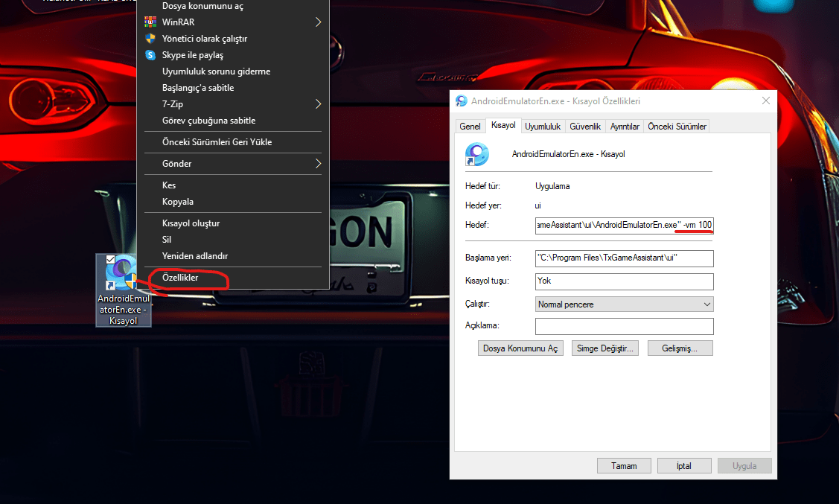Click the Uygulama target type value

(x=552, y=186)
